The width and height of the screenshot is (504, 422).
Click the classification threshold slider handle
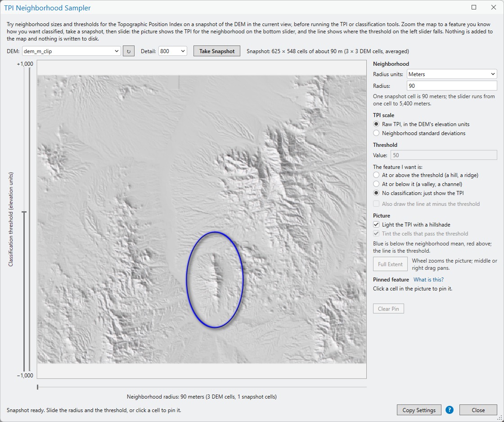(x=24, y=212)
